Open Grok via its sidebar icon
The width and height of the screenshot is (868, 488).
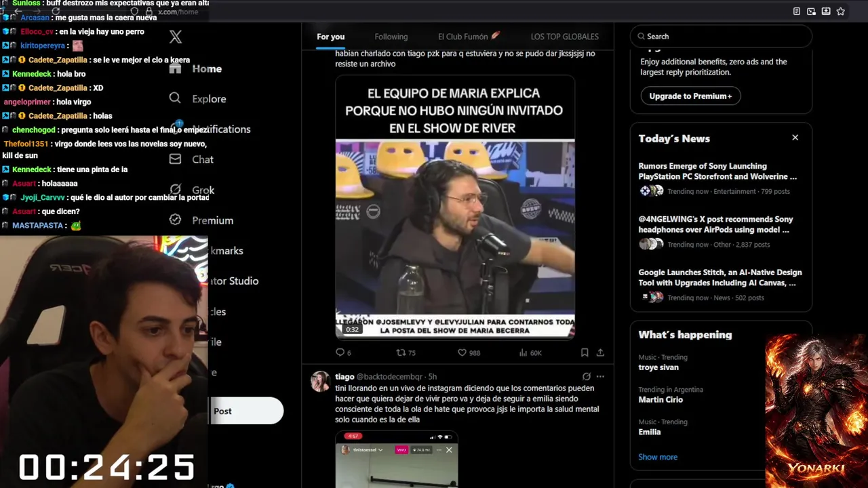pos(175,190)
